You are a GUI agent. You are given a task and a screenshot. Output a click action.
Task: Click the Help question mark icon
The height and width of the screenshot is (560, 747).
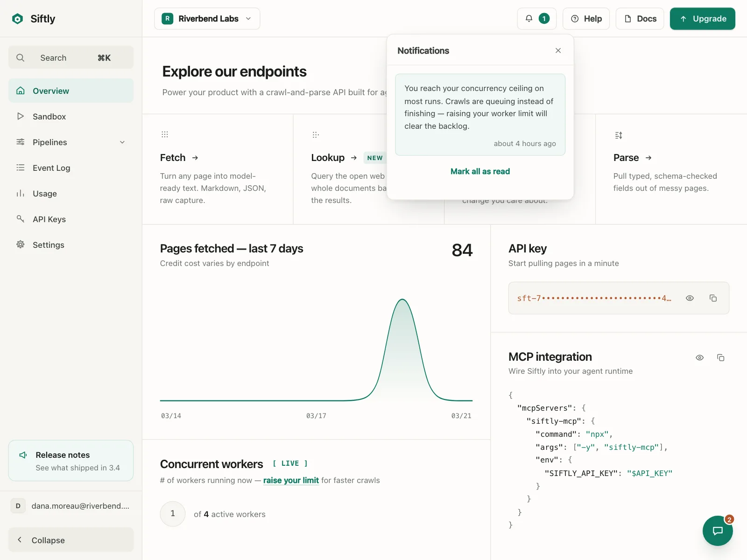[x=575, y=19]
